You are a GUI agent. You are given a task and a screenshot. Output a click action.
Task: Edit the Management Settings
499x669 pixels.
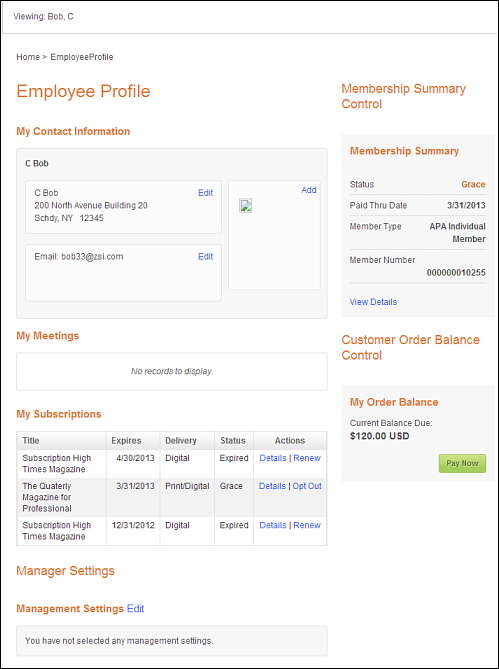coord(136,608)
